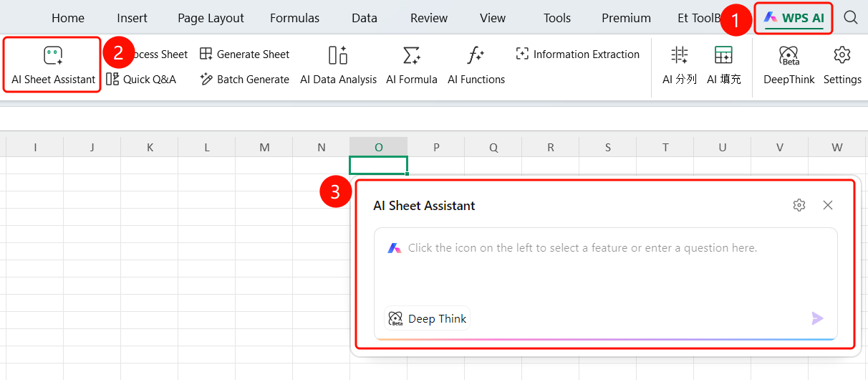
Task: Close the AI Sheet Assistant panel
Action: (828, 205)
